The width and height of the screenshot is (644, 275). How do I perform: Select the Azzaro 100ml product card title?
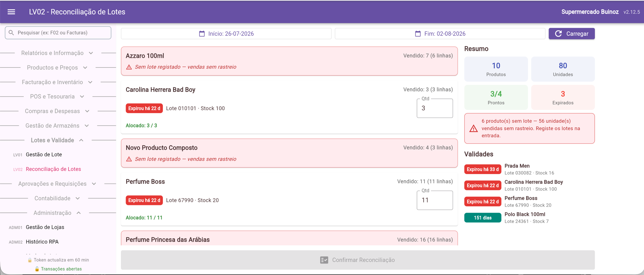145,56
